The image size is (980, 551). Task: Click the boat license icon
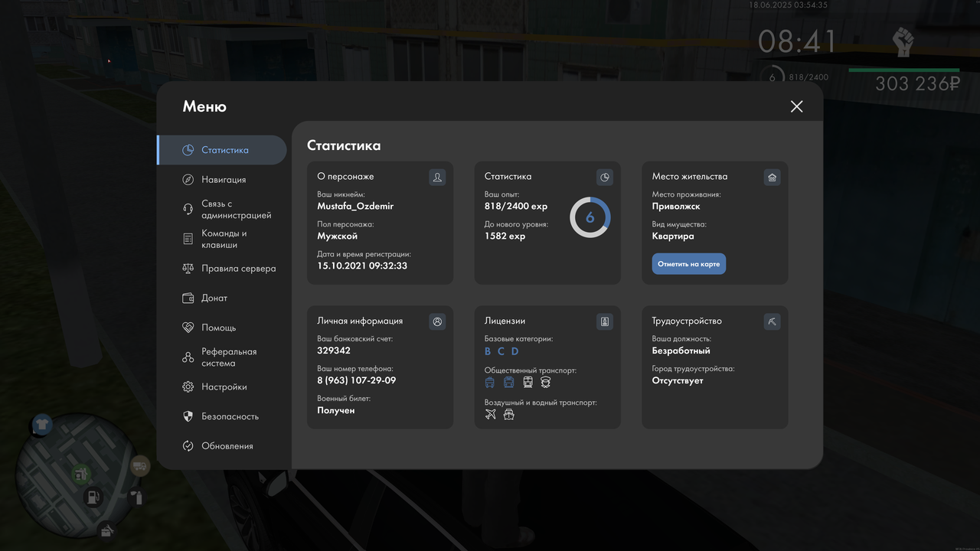click(x=508, y=414)
